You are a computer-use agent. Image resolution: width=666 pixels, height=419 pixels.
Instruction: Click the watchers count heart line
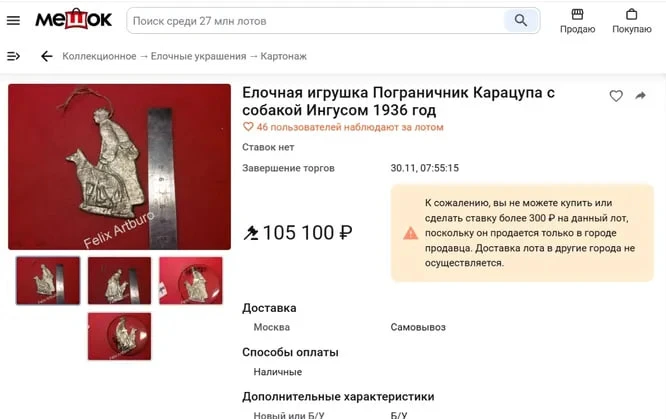343,127
